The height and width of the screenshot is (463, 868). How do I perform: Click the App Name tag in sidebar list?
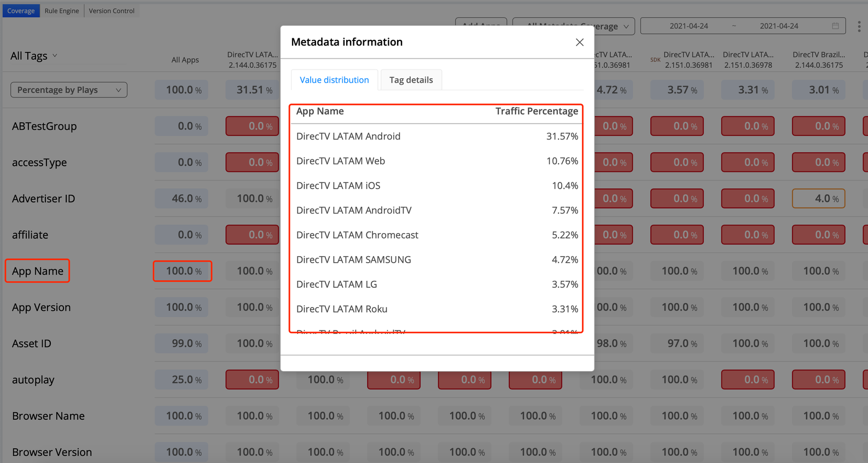[38, 271]
